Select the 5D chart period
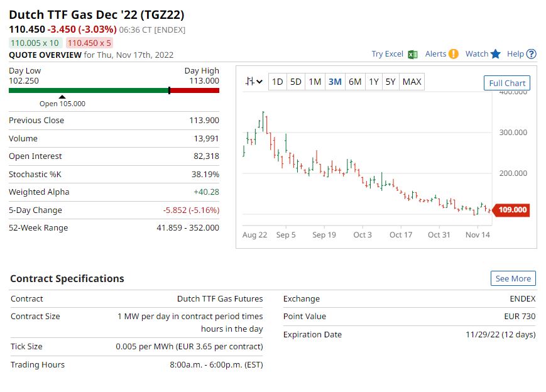This screenshot has height=392, width=546. (296, 82)
